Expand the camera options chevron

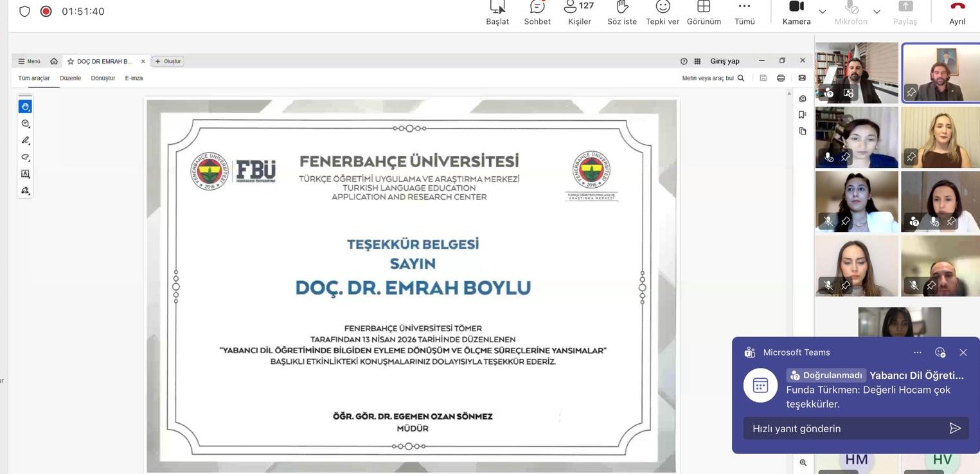point(823,12)
